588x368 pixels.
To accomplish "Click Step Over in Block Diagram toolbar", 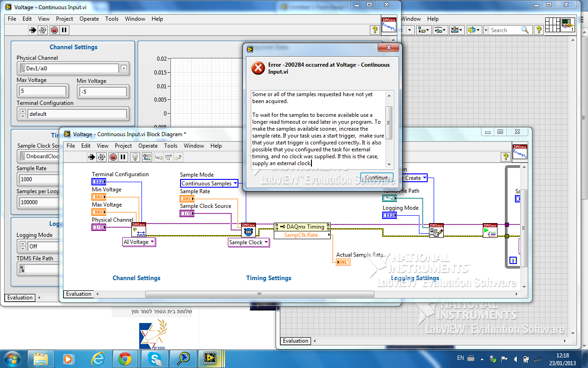I will [169, 157].
